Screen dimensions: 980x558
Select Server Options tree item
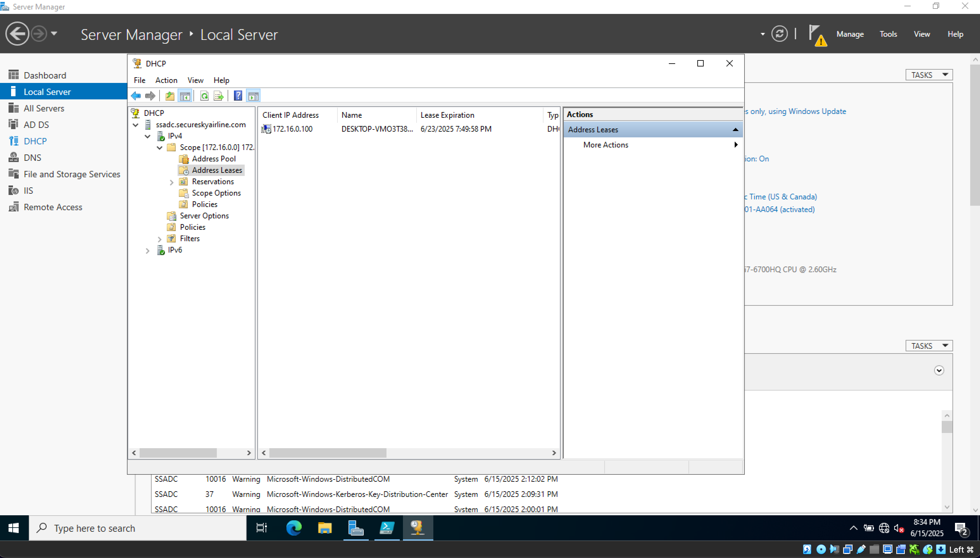coord(204,215)
